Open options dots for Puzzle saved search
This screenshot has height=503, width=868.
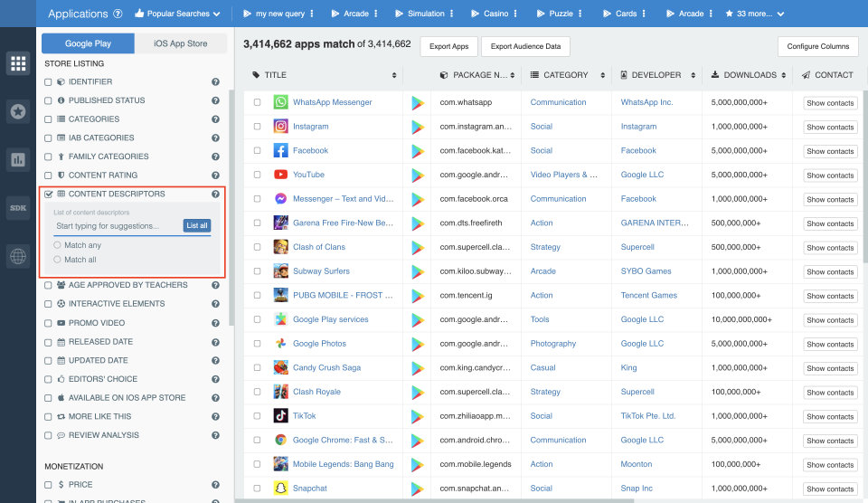[x=580, y=14]
